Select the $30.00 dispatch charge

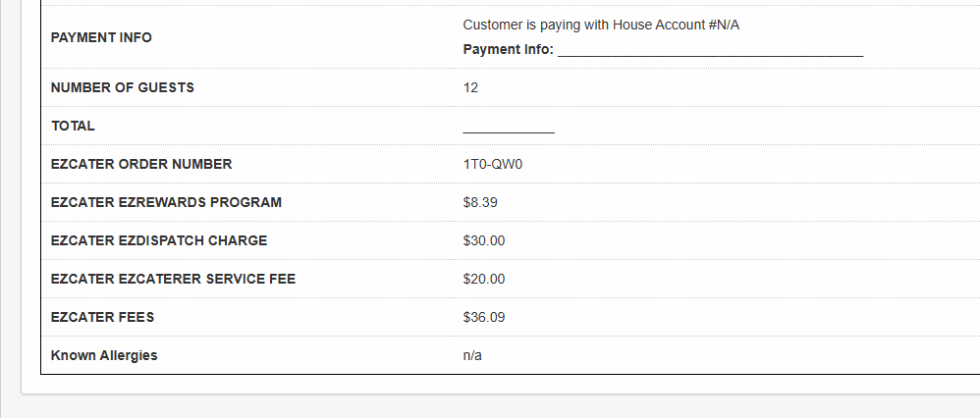484,240
